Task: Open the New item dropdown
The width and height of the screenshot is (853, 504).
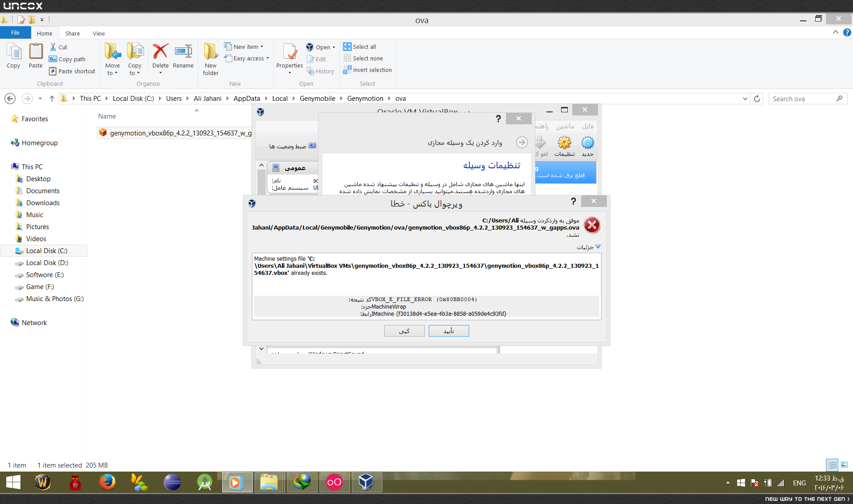Action: tap(244, 47)
